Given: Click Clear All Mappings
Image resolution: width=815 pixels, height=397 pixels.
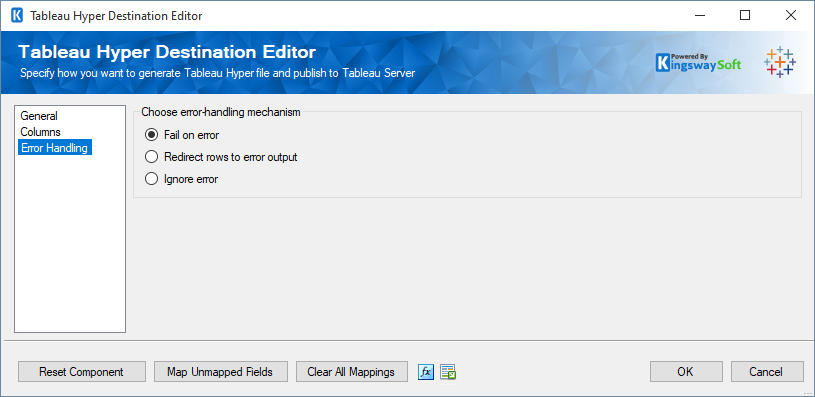Looking at the screenshot, I should (x=351, y=372).
